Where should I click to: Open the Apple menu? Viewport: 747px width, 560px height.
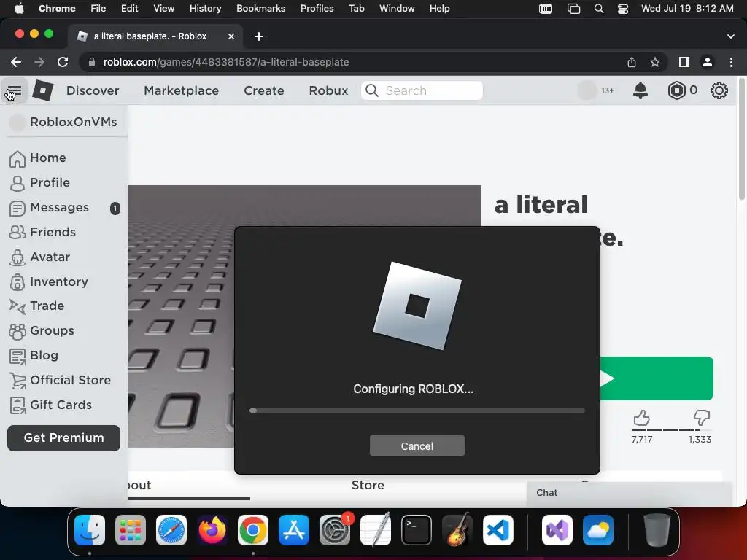coord(19,9)
